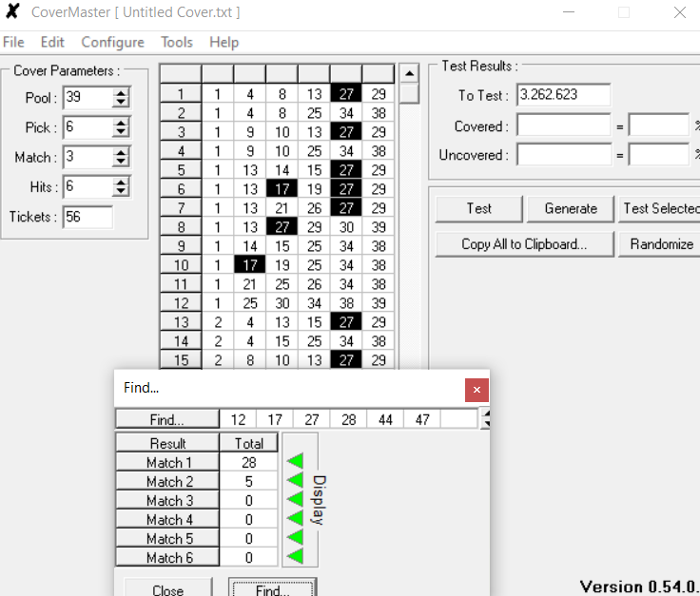The image size is (700, 596).
Task: Click Close button in Find dialog
Action: (167, 588)
